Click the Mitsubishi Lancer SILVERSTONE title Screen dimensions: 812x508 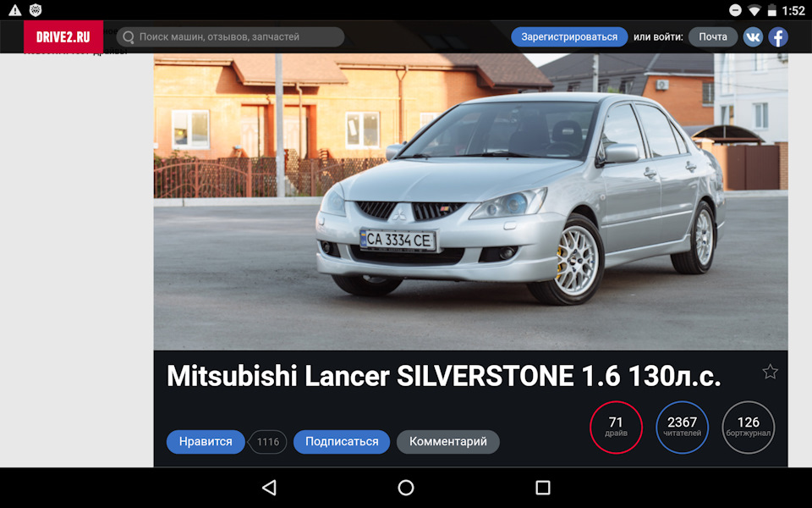pyautogui.click(x=444, y=376)
